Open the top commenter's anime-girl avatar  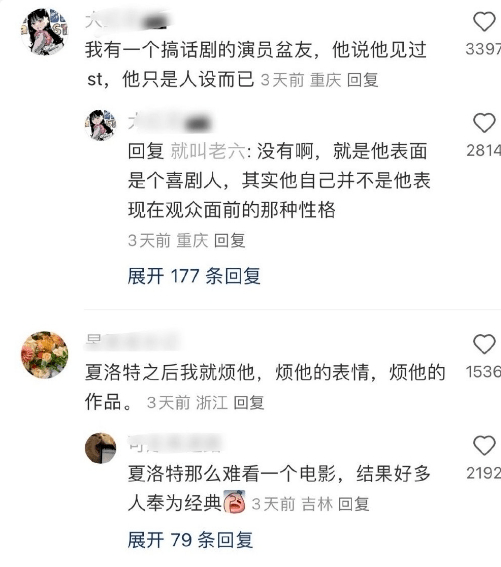click(x=44, y=31)
